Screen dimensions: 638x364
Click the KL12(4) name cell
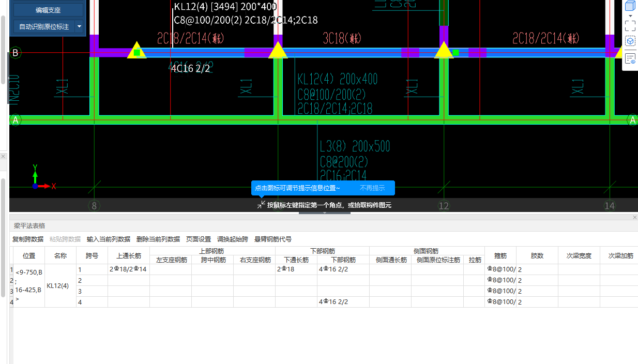[x=60, y=286]
